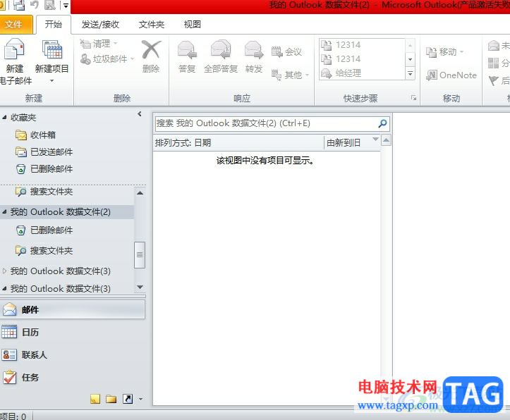Open Search Folders under 数据文件(2)
This screenshot has width=510, height=420.
pyautogui.click(x=44, y=250)
